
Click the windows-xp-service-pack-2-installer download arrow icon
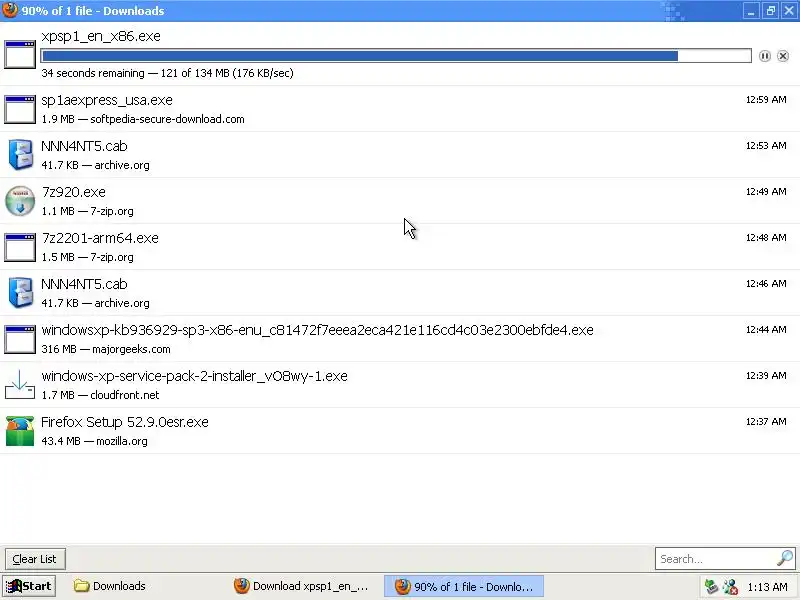click(x=20, y=385)
